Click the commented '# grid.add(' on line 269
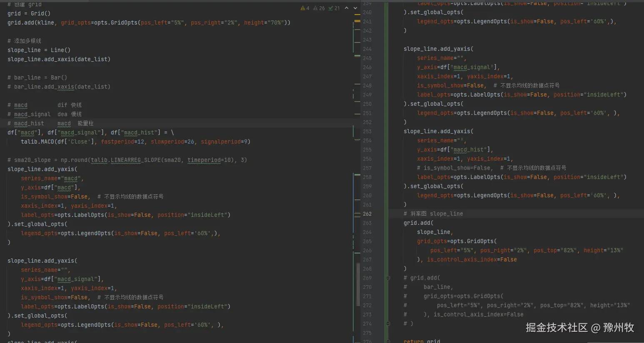 click(x=422, y=278)
